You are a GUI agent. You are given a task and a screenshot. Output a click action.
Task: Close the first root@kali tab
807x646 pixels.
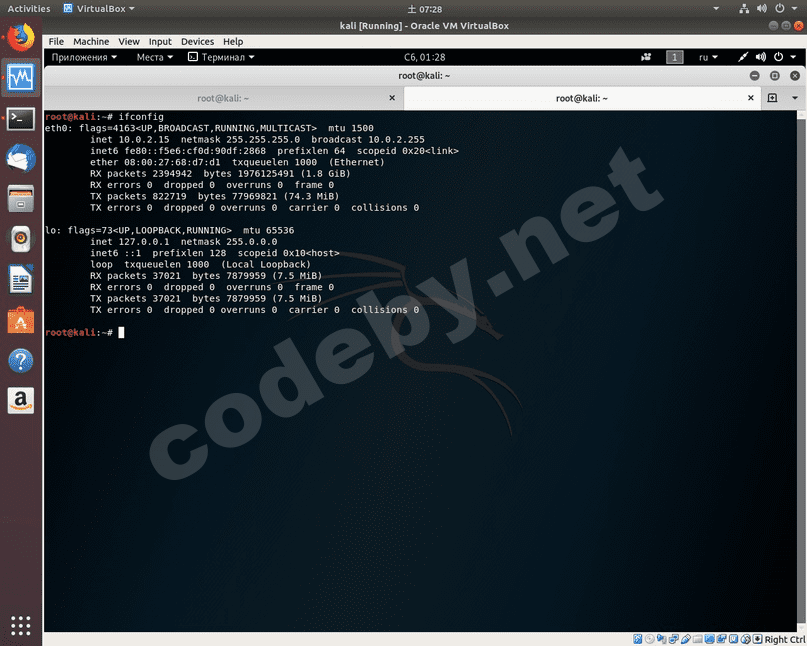tap(392, 98)
